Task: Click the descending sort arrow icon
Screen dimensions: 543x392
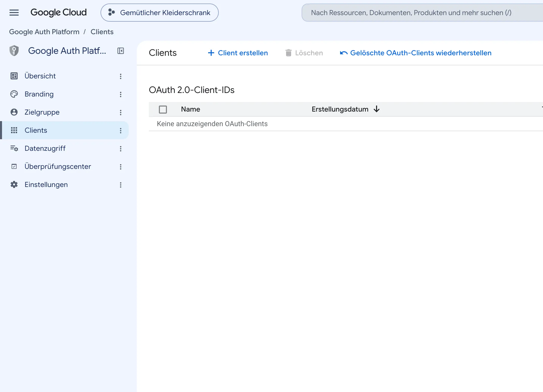Action: point(377,109)
